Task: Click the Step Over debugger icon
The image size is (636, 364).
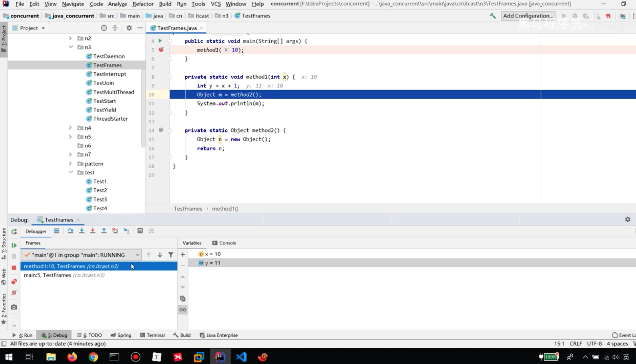Action: (x=70, y=231)
